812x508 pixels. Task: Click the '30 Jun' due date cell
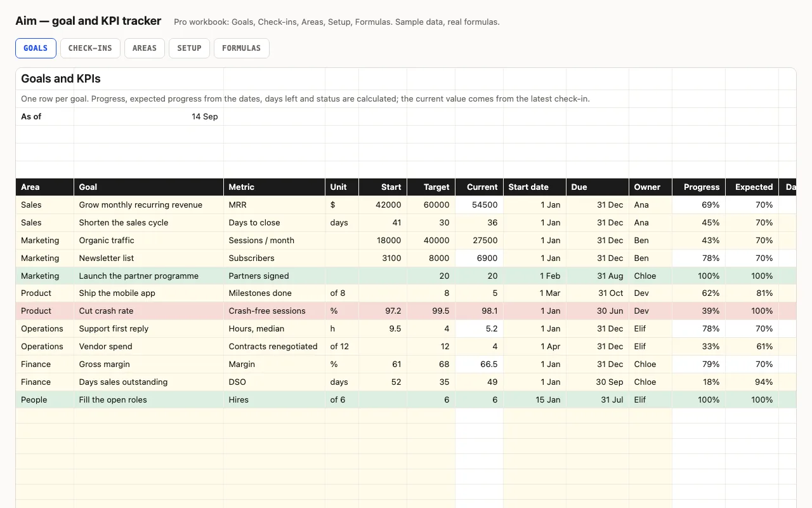tap(598, 311)
